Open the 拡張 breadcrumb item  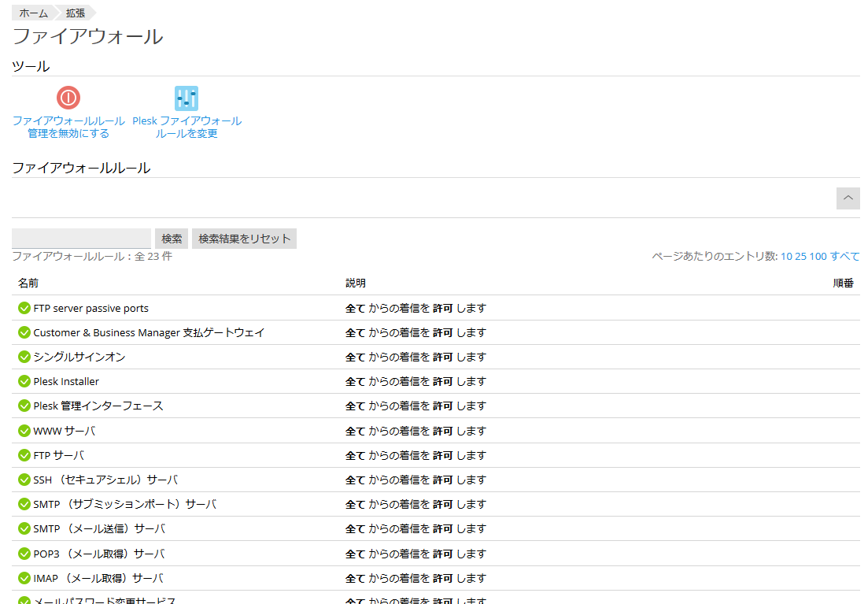(76, 13)
